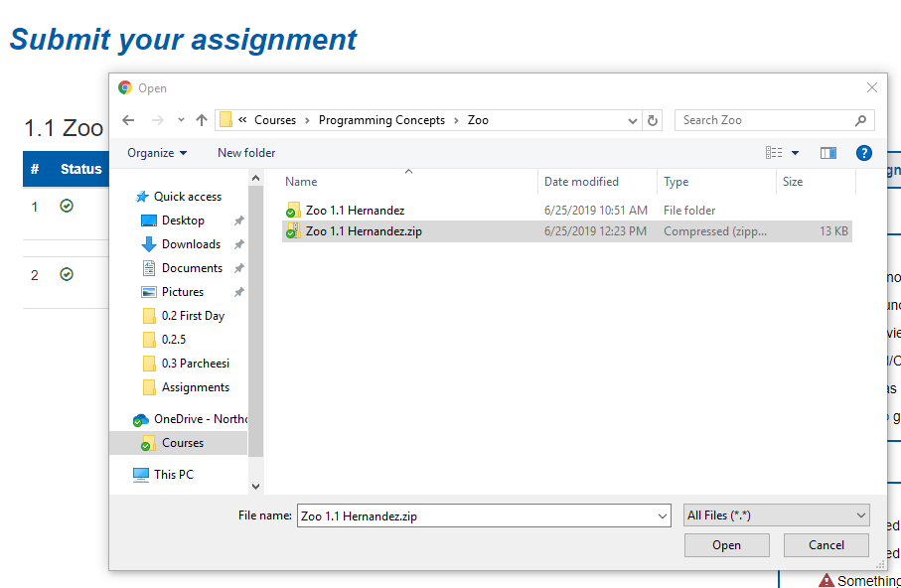
Task: Click the search magnifier icon
Action: [x=860, y=120]
